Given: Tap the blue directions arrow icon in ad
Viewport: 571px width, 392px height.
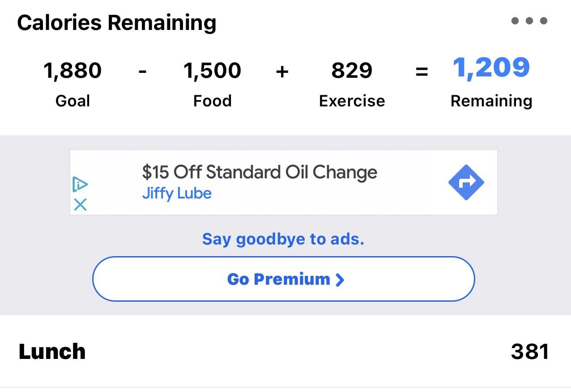Looking at the screenshot, I should pyautogui.click(x=466, y=182).
